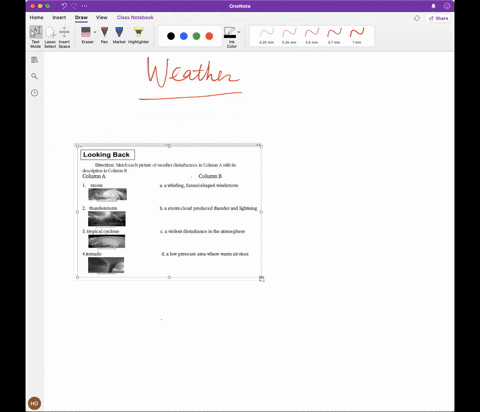Select the Text Mode tool
Image resolution: width=480 pixels, height=412 pixels.
36,37
